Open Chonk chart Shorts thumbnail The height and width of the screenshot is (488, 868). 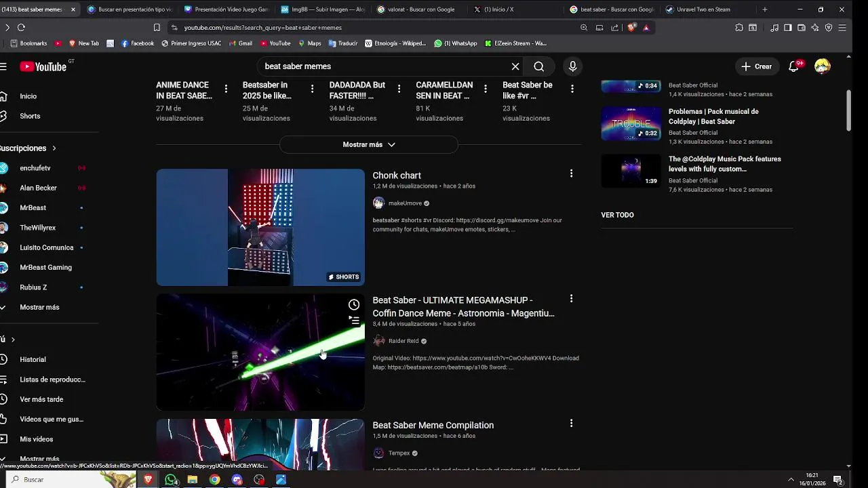coord(260,227)
